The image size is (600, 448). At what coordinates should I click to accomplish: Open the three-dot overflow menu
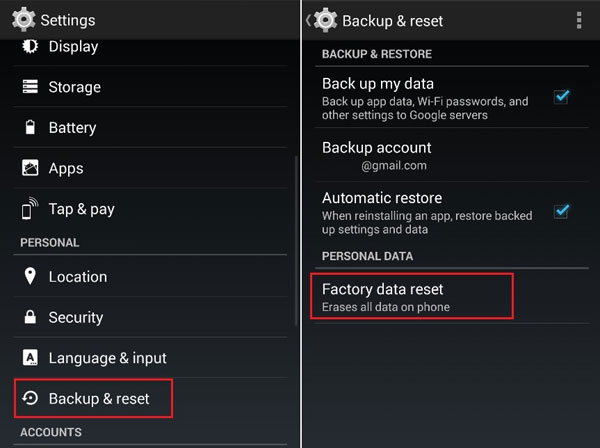pos(579,20)
